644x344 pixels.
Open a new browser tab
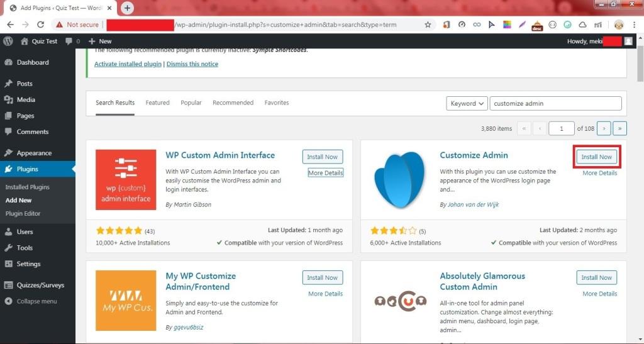click(127, 8)
